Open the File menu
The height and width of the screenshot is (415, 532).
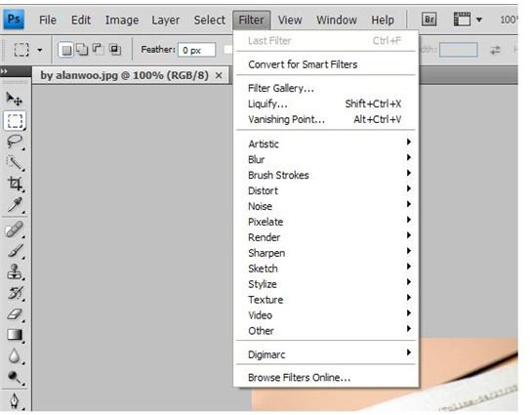[x=48, y=21]
